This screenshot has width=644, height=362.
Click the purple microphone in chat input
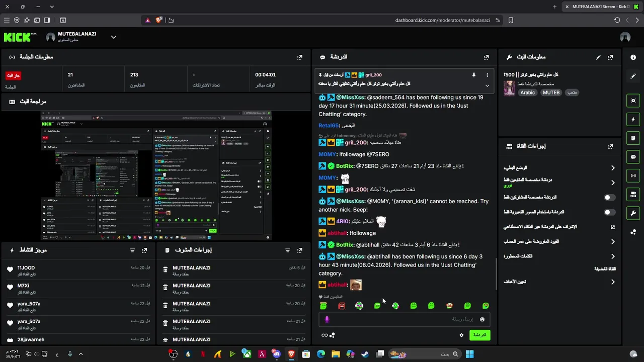(x=327, y=319)
